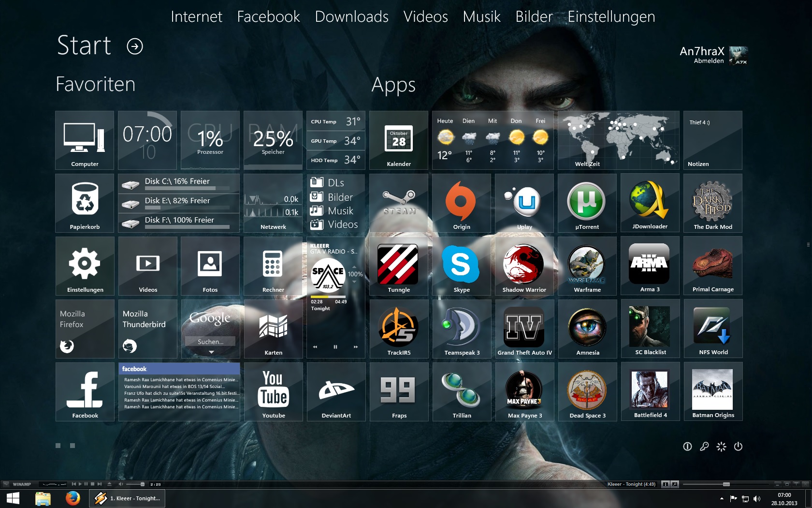Click the Start arrow circle button
This screenshot has width=812, height=508.
[x=135, y=46]
